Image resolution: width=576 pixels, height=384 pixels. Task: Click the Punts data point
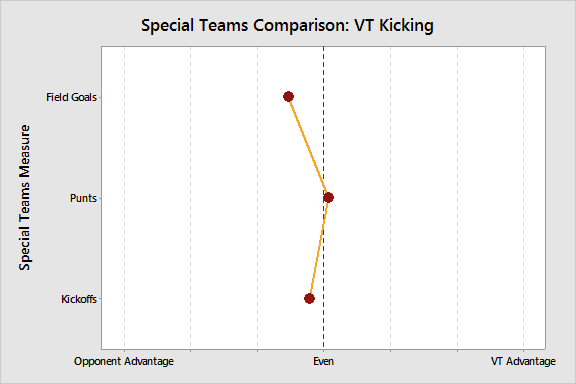tap(328, 198)
